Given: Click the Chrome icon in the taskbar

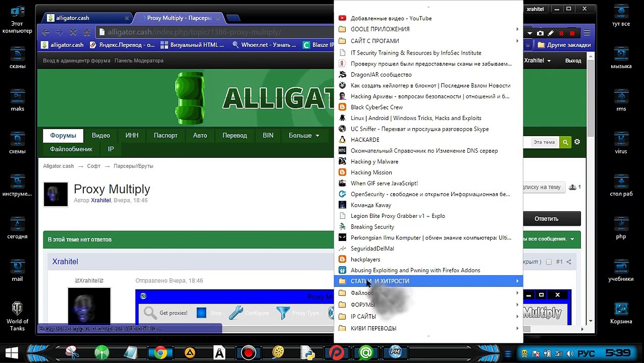Looking at the screenshot, I should point(160,353).
